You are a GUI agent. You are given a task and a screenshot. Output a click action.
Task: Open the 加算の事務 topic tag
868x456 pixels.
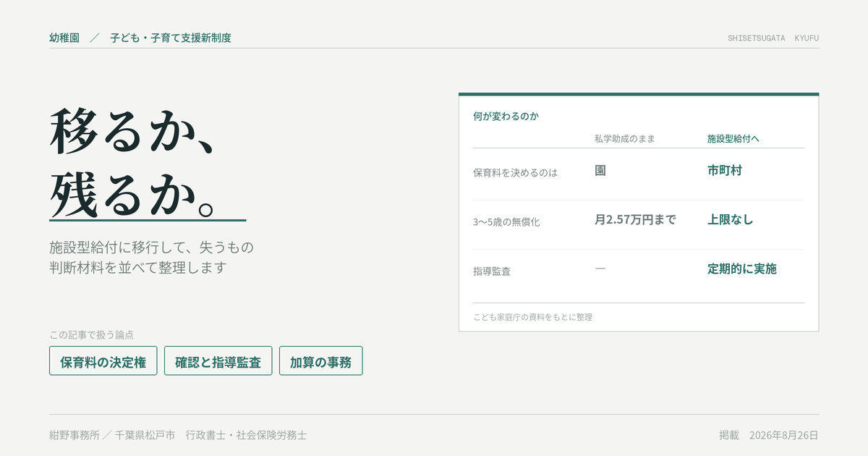click(320, 360)
